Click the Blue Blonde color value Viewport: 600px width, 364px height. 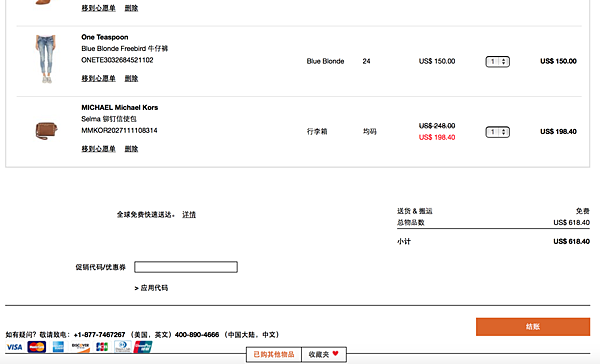click(325, 61)
